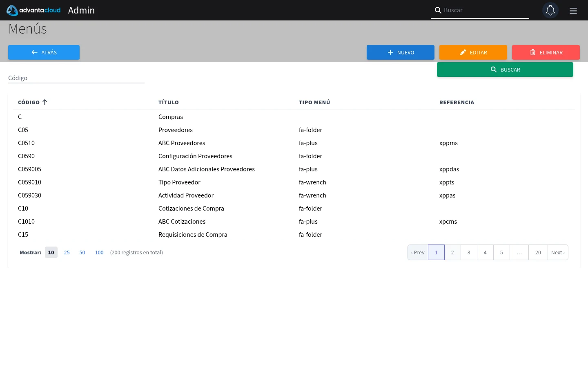This screenshot has width=588, height=368.
Task: Click the Código filter input
Action: point(76,78)
